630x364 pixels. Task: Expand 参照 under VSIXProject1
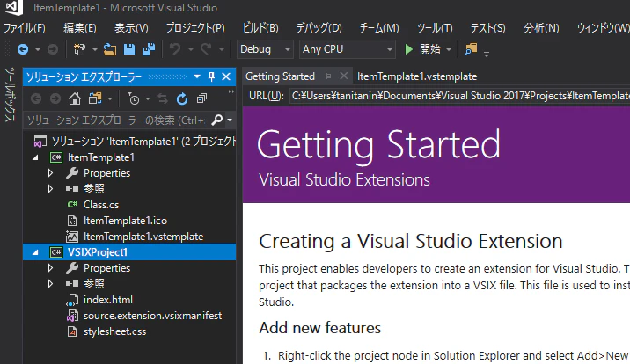pyautogui.click(x=51, y=284)
